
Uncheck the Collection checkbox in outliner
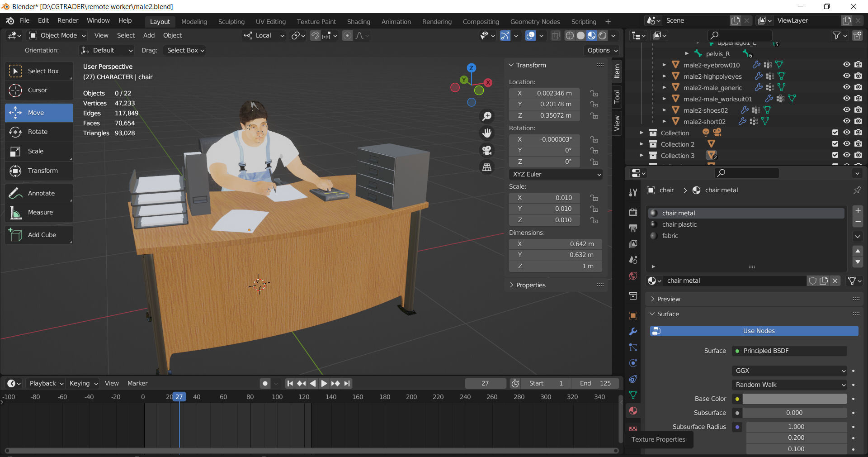(x=835, y=133)
